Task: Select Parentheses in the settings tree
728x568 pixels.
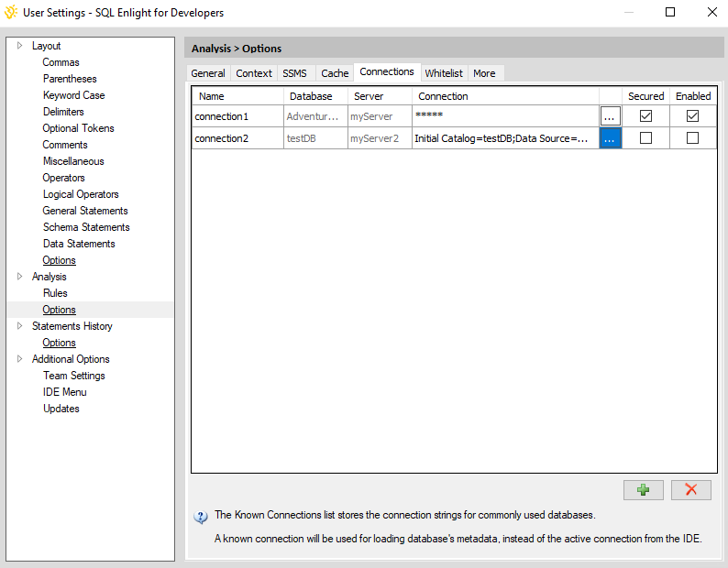Action: [70, 79]
